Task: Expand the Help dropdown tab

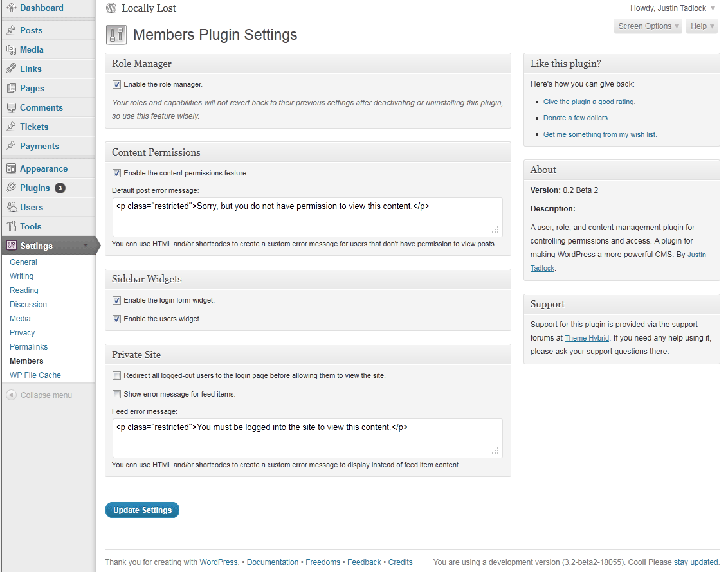Action: point(702,26)
